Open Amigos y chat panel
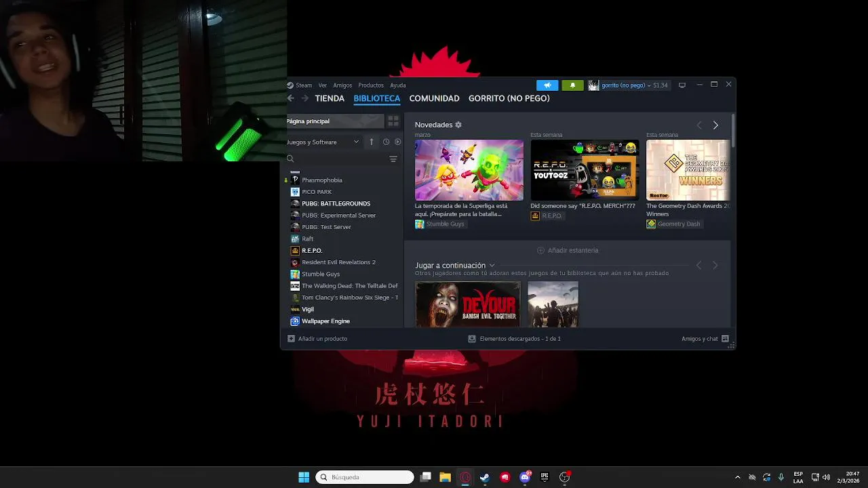The image size is (868, 488). click(705, 338)
